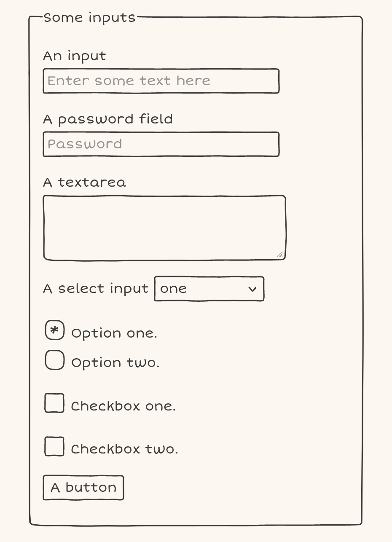Click the chevron arrow in the select box
Viewport: 392px width, 542px height.
[x=252, y=289]
